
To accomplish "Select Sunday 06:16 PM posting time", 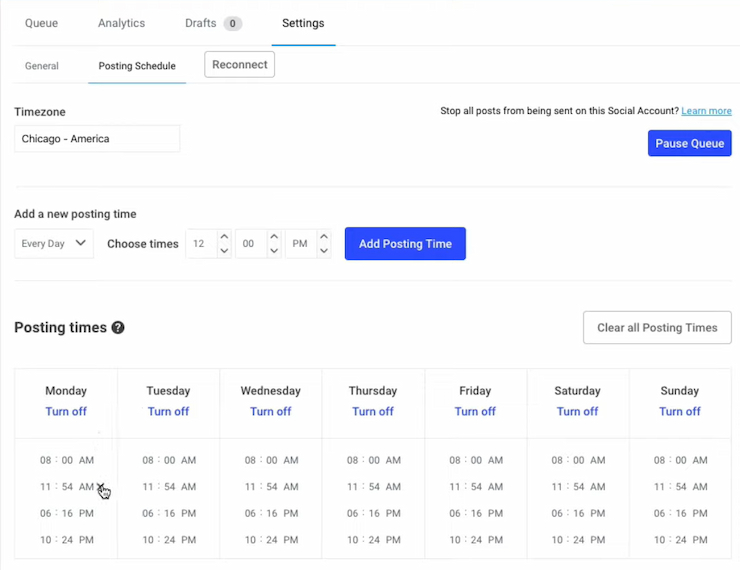I will pos(681,513).
